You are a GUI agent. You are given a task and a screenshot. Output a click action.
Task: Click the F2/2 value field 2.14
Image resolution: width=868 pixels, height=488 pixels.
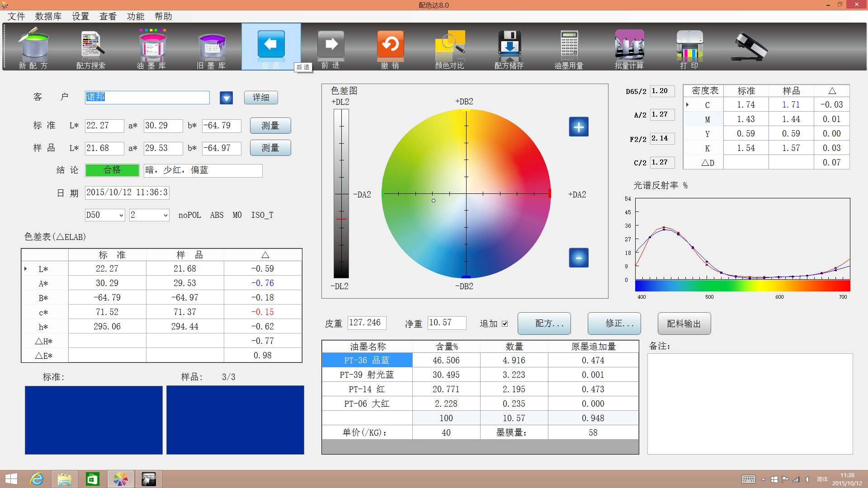(x=662, y=139)
